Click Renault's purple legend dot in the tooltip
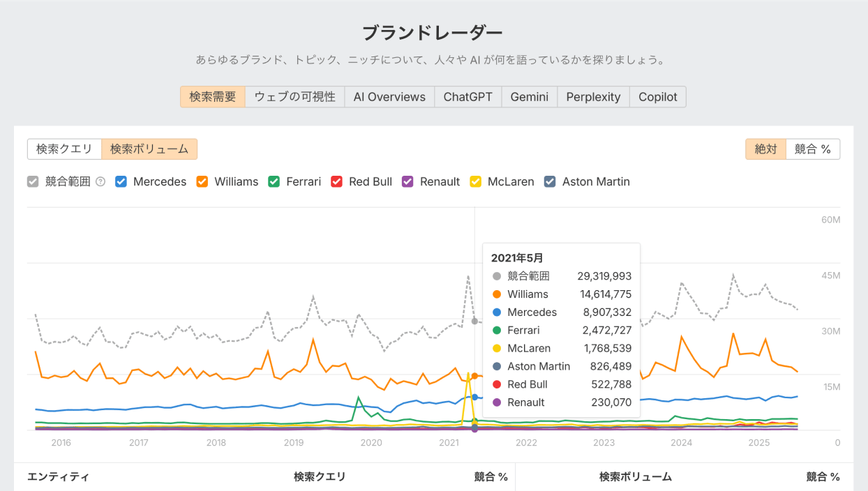 click(x=496, y=402)
